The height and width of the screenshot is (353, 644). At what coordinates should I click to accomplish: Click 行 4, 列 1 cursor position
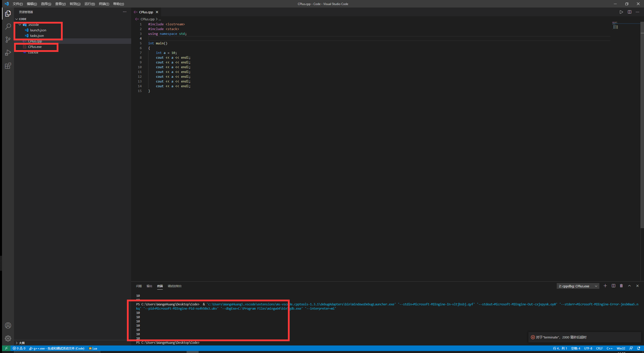coord(560,348)
